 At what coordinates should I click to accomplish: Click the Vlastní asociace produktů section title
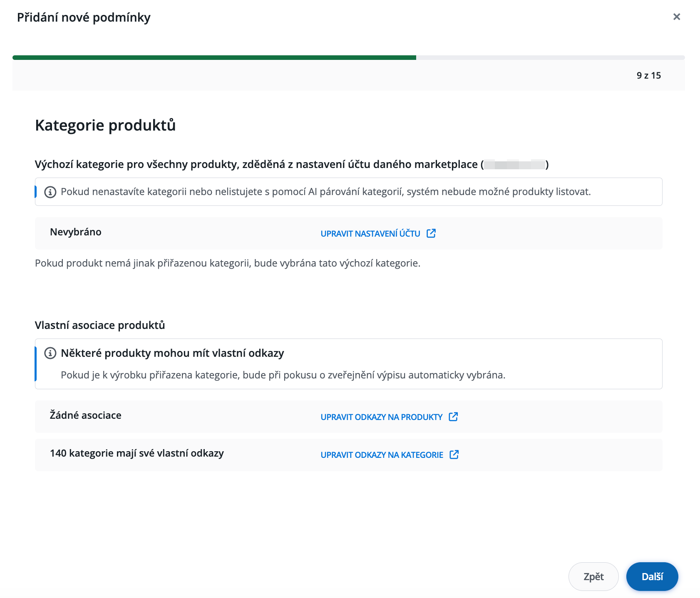coord(100,325)
